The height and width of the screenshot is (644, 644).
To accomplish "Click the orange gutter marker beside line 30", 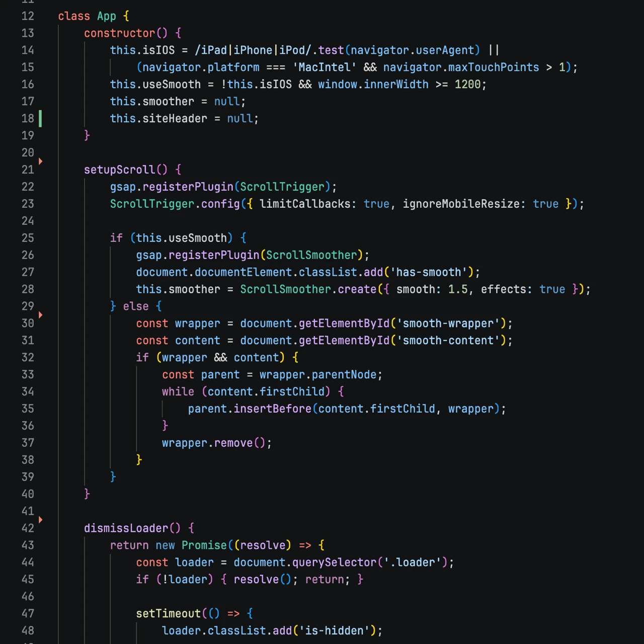I will [40, 315].
